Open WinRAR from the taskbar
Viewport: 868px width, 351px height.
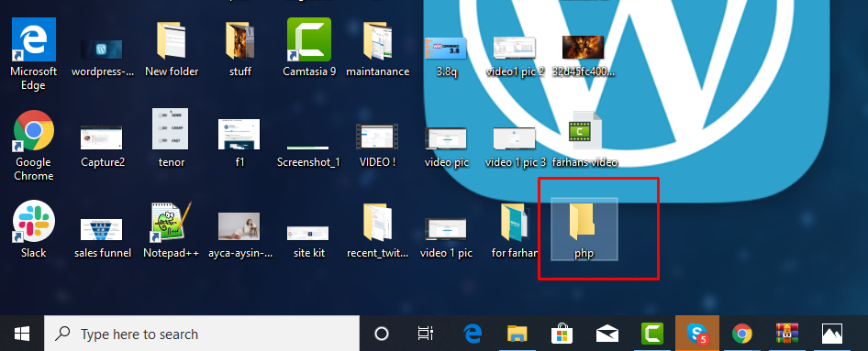pos(786,334)
